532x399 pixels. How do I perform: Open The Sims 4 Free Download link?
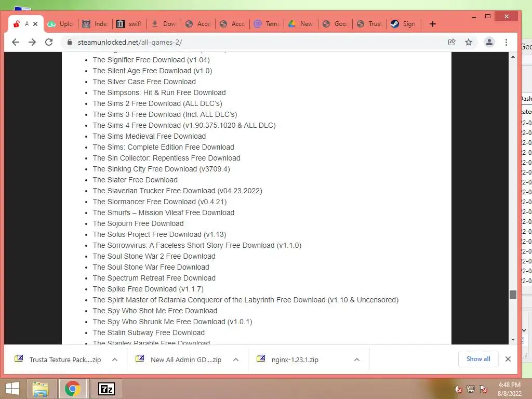coord(184,125)
